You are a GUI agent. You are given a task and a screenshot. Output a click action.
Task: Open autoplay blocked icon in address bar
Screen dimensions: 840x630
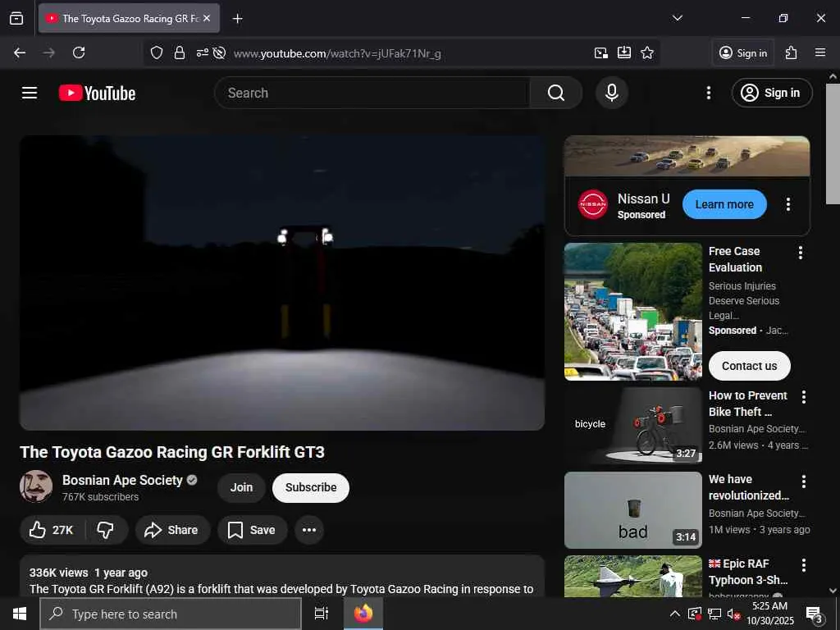click(219, 53)
